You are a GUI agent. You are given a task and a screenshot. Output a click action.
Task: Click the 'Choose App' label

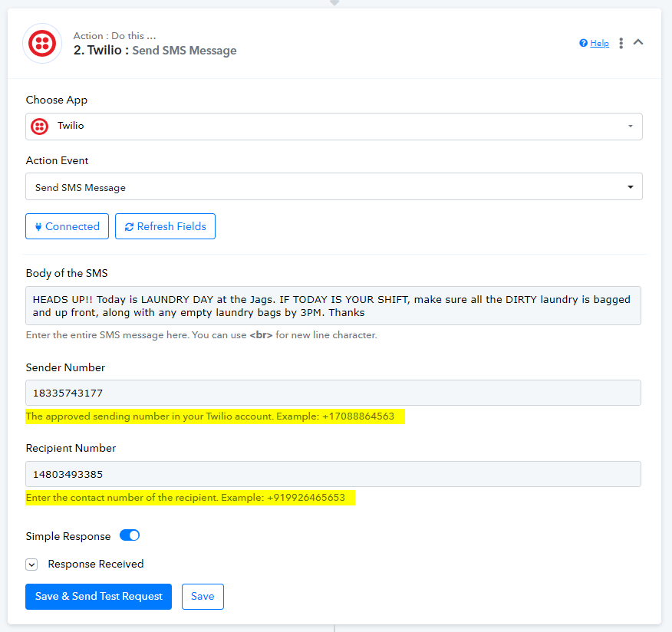pyautogui.click(x=57, y=100)
